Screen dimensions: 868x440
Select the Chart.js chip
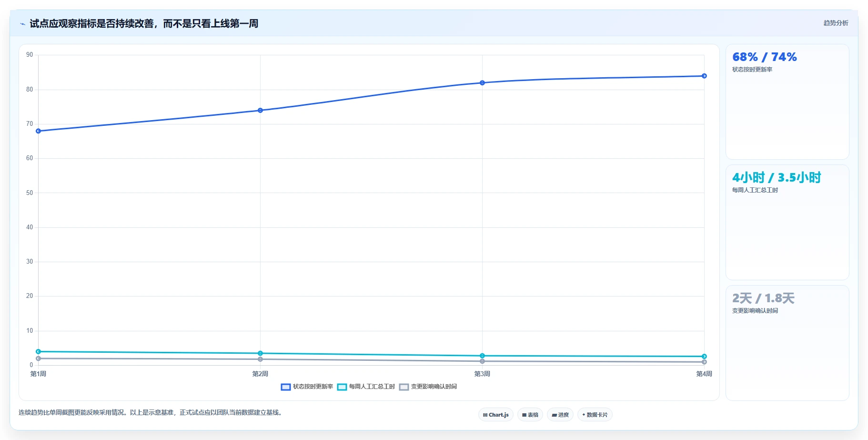coord(496,415)
